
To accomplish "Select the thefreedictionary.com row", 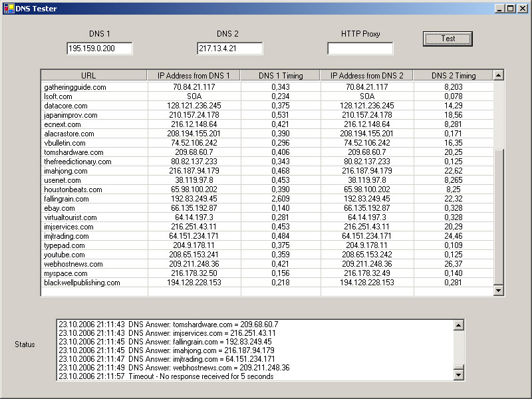I will tap(267, 162).
